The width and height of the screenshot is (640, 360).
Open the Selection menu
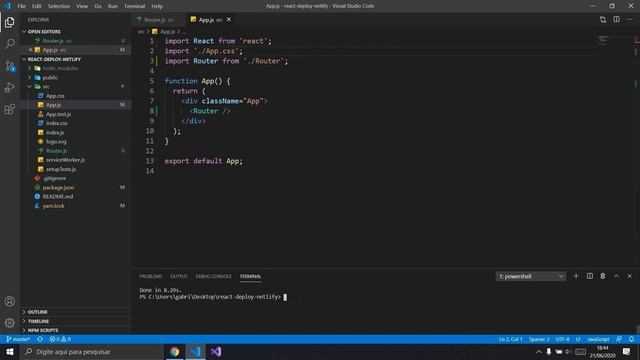click(59, 6)
